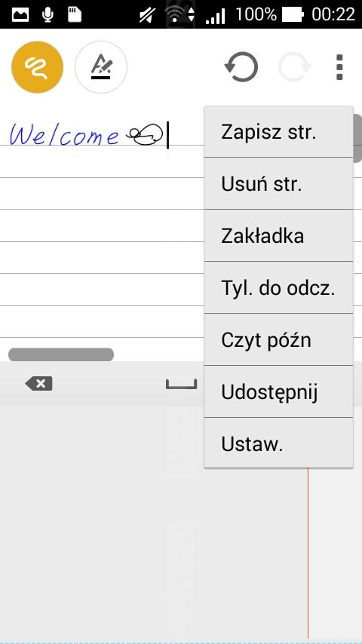Open Ustaw. settings entry
Image resolution: width=362 pixels, height=644 pixels.
tap(278, 443)
